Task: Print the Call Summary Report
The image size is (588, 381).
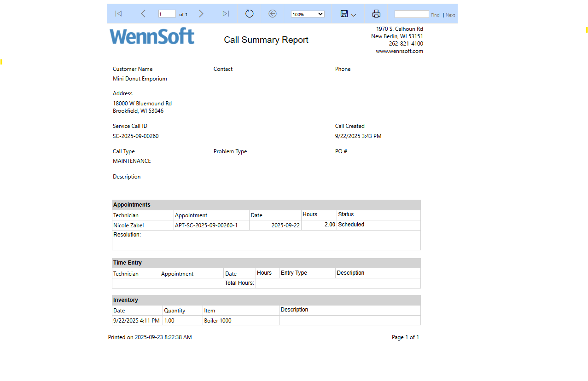Action: [x=376, y=14]
